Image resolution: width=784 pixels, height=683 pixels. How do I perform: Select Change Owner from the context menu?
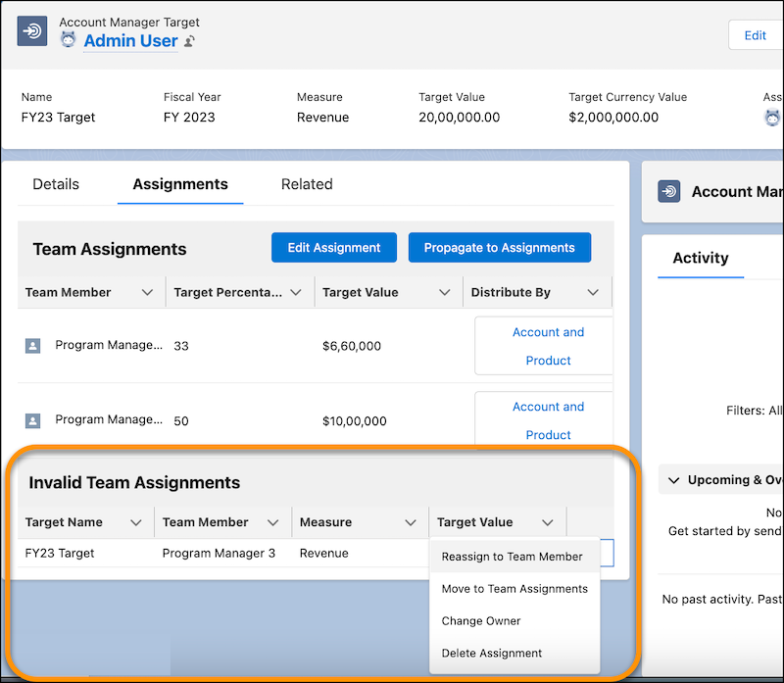click(x=480, y=620)
